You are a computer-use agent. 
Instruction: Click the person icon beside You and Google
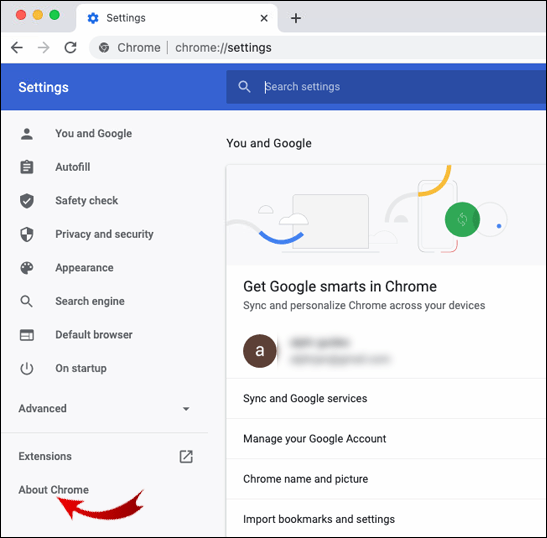click(27, 134)
